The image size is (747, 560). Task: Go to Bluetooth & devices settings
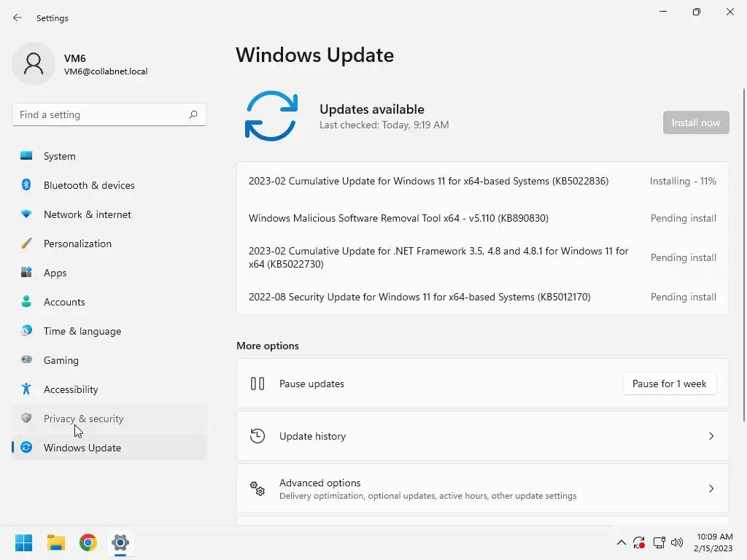pyautogui.click(x=109, y=185)
